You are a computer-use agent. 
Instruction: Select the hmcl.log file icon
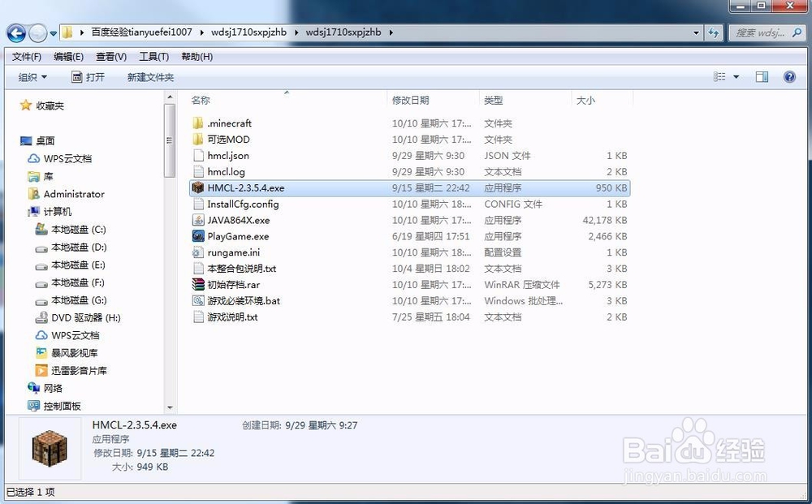point(198,171)
